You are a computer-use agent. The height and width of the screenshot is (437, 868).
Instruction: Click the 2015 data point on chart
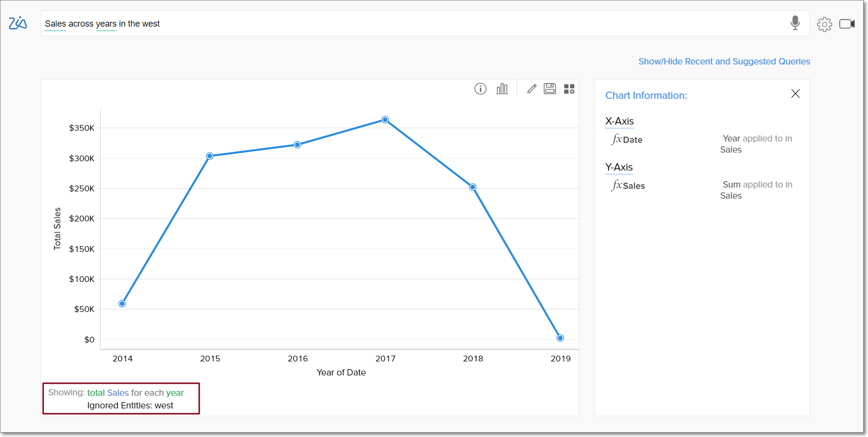(x=210, y=156)
